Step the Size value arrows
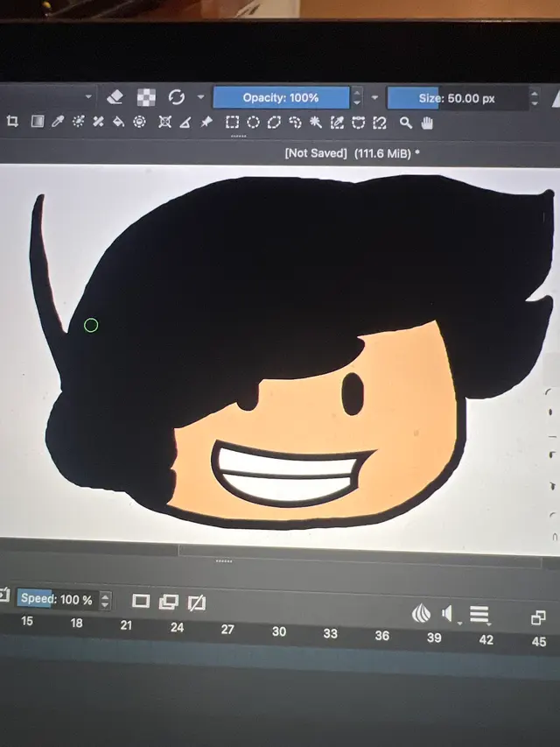This screenshot has width=560, height=747. tap(535, 99)
